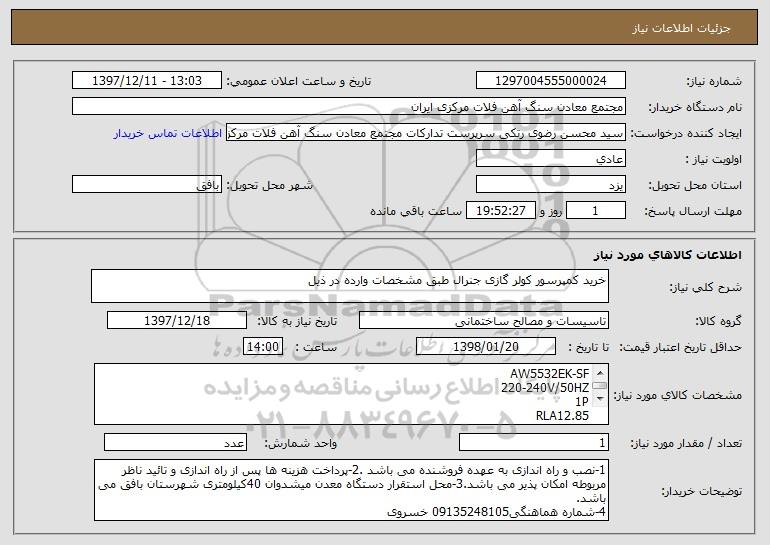The width and height of the screenshot is (770, 545).
Task: Click the need date field 1397/12/18
Action: coord(177,321)
